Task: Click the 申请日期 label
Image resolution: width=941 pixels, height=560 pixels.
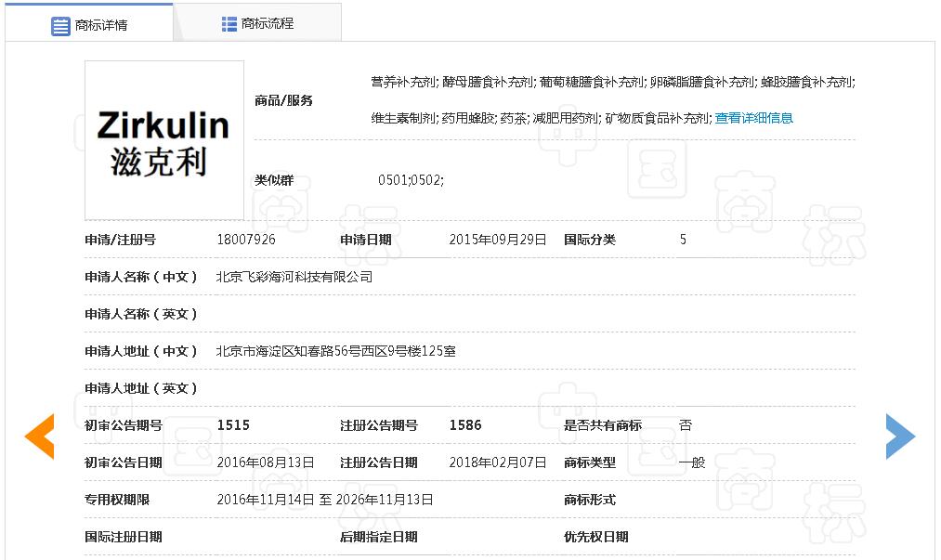Action: tap(365, 241)
